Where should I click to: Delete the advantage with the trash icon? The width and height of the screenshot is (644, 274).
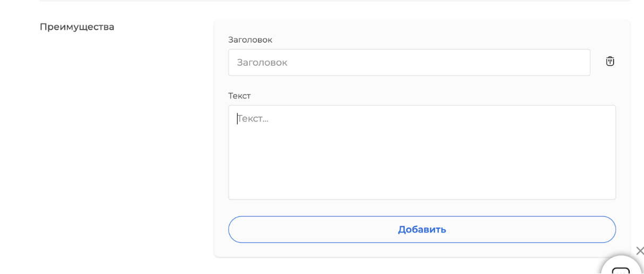pos(610,62)
